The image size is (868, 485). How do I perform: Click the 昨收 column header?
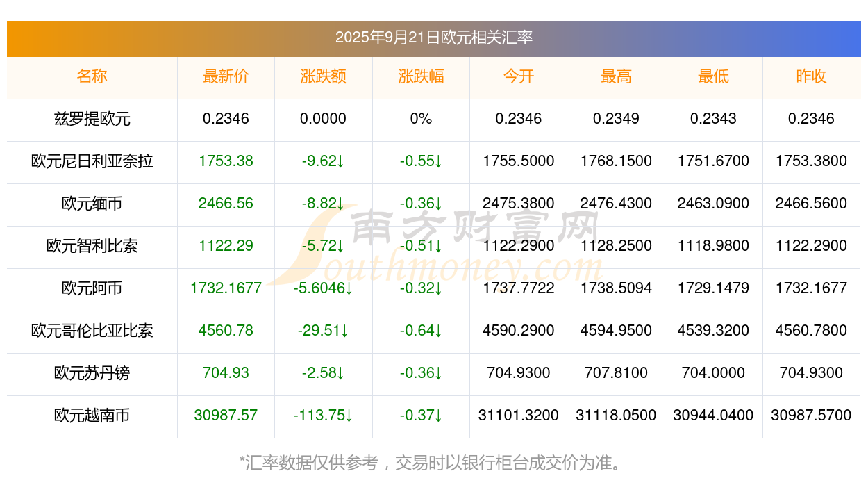[811, 76]
